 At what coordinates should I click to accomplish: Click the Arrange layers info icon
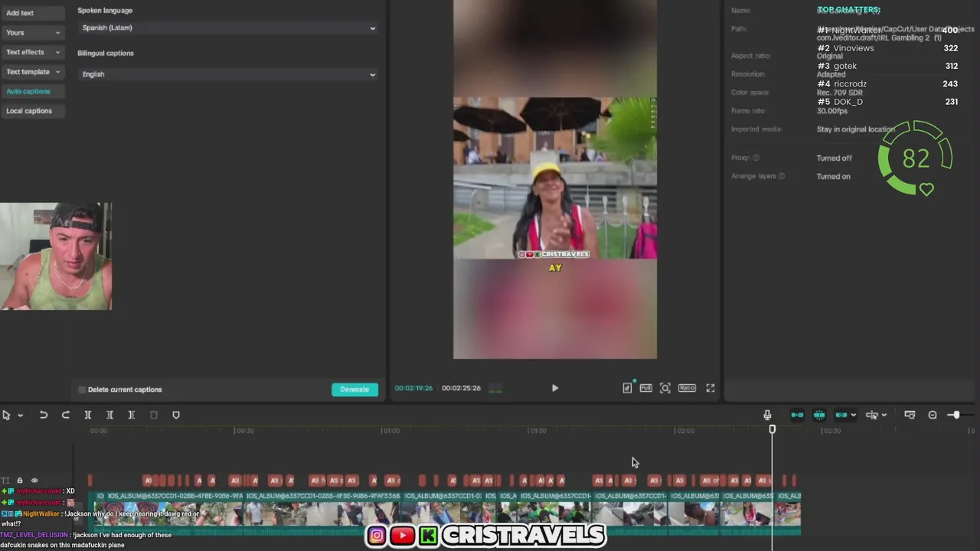(782, 176)
